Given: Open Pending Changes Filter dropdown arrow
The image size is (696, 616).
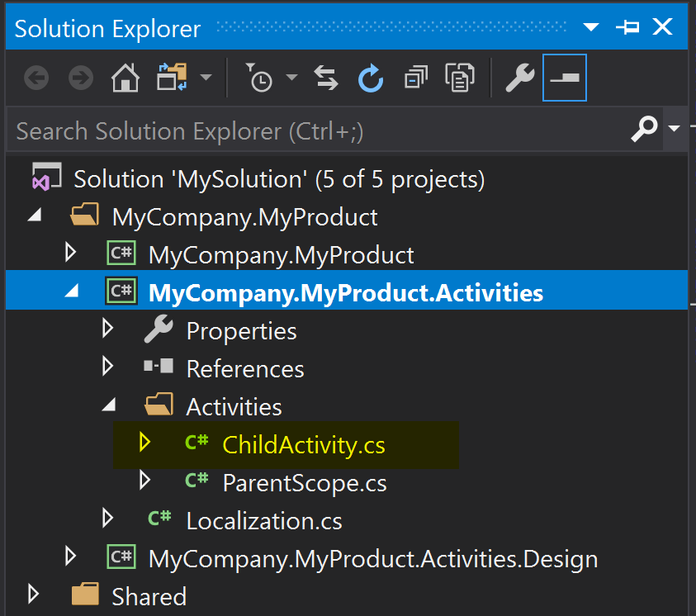Looking at the screenshot, I should (x=291, y=78).
